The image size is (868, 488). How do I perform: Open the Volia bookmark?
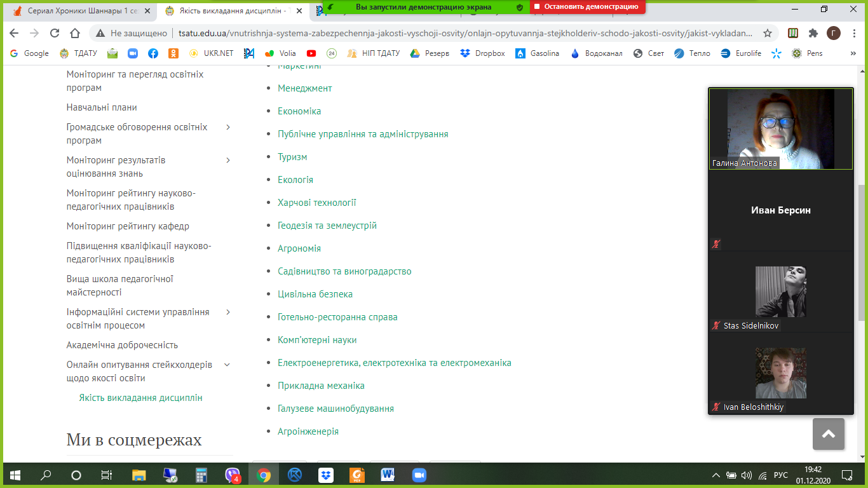pyautogui.click(x=280, y=53)
